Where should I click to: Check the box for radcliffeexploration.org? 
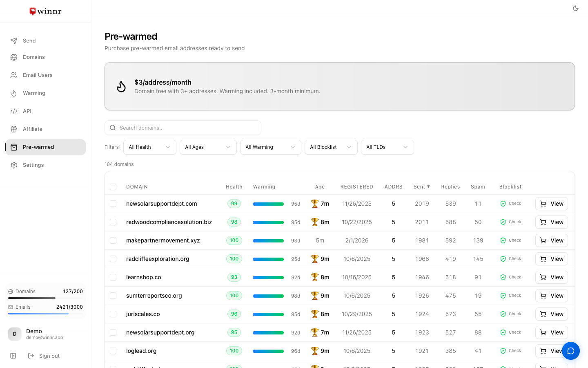[x=113, y=259]
